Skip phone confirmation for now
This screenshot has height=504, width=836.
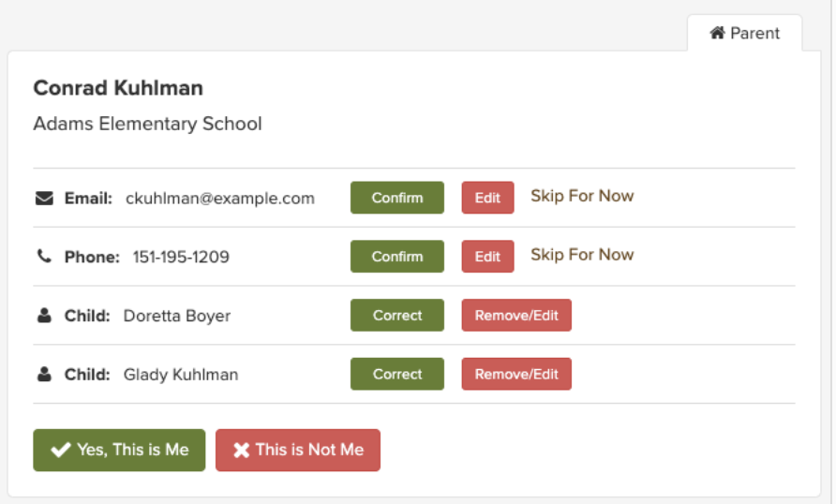[582, 255]
